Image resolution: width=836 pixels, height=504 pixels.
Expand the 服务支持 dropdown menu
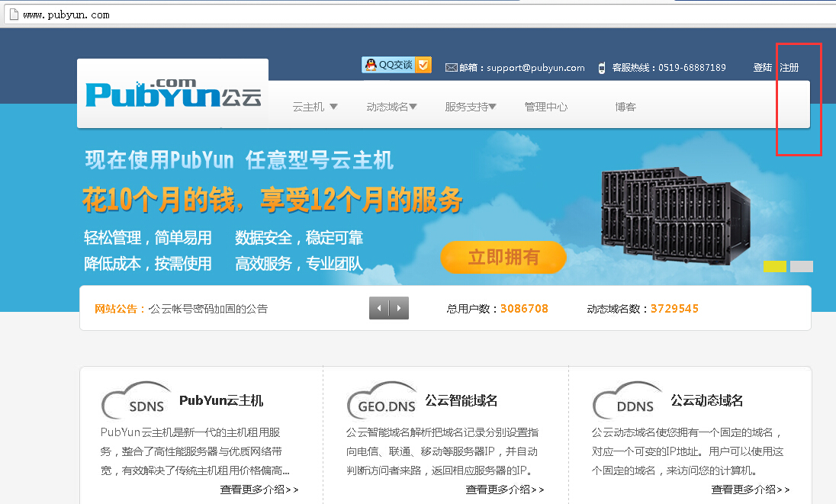(470, 107)
